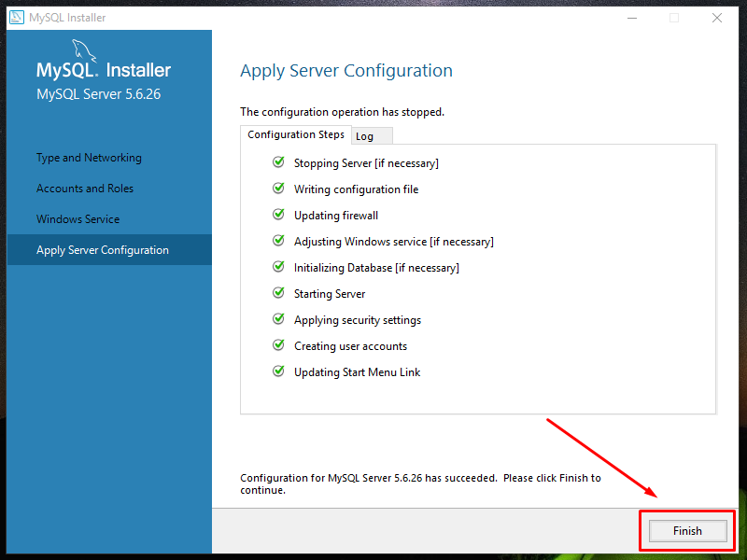Click the checkmark next to Writing configuration file

click(x=277, y=189)
